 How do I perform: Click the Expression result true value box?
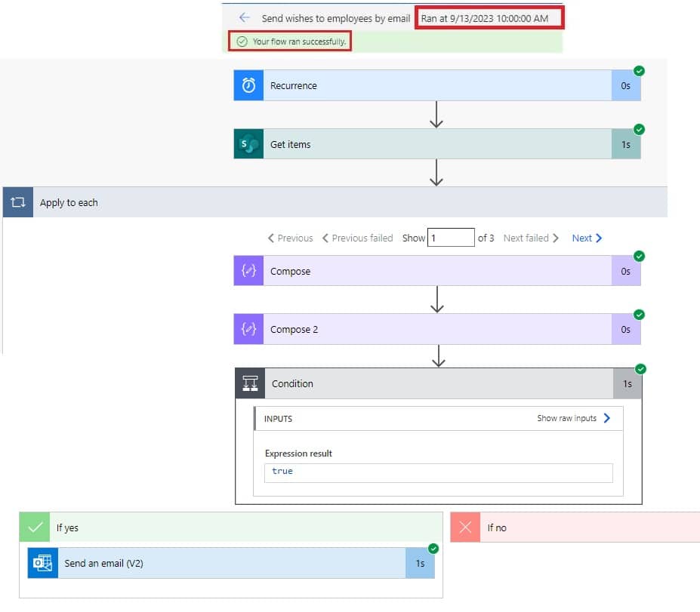pyautogui.click(x=439, y=473)
